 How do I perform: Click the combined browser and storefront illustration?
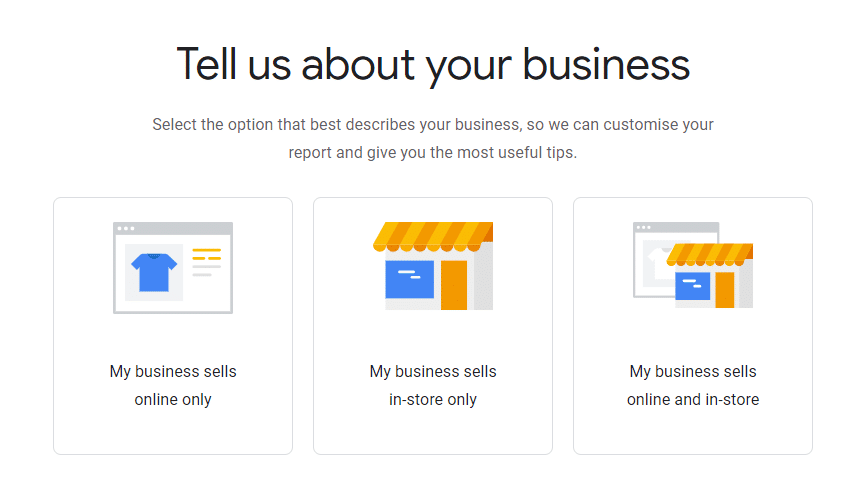[x=693, y=265]
